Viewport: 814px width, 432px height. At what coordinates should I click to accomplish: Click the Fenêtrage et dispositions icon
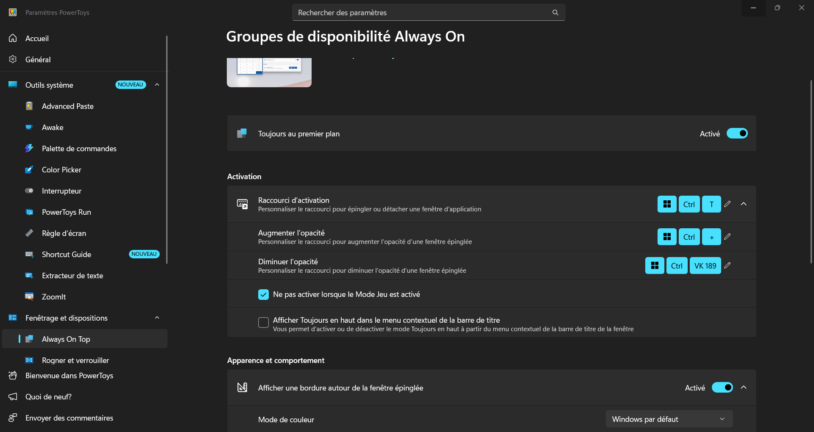click(13, 318)
